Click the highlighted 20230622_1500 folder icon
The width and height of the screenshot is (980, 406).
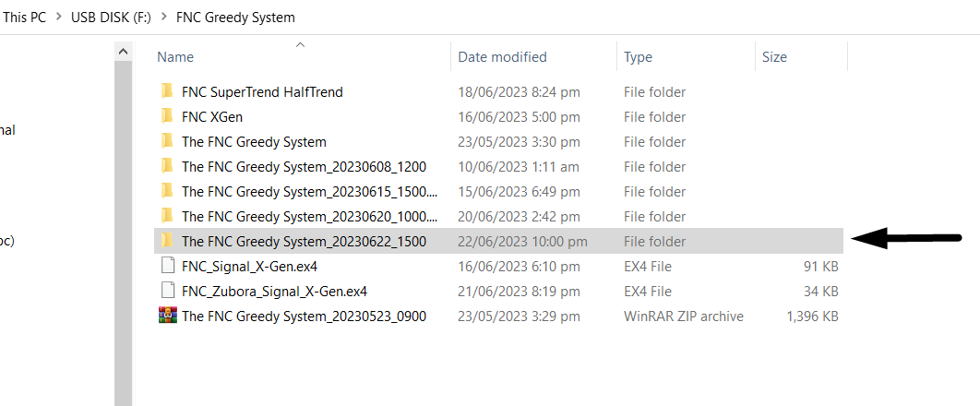pyautogui.click(x=167, y=241)
